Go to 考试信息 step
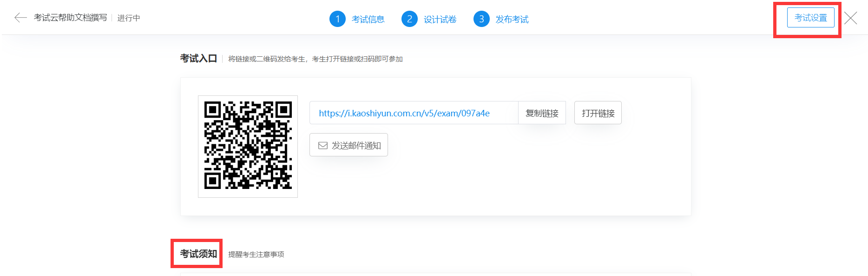 368,19
